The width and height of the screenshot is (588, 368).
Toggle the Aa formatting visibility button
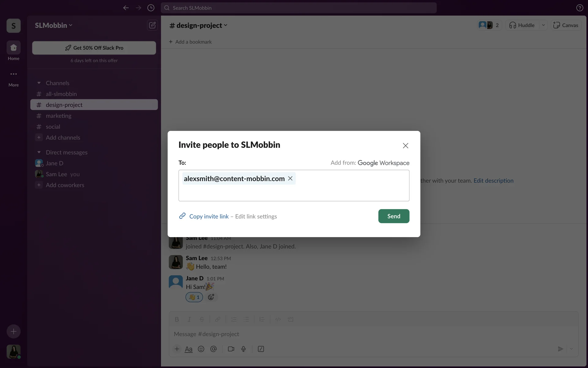click(x=189, y=349)
